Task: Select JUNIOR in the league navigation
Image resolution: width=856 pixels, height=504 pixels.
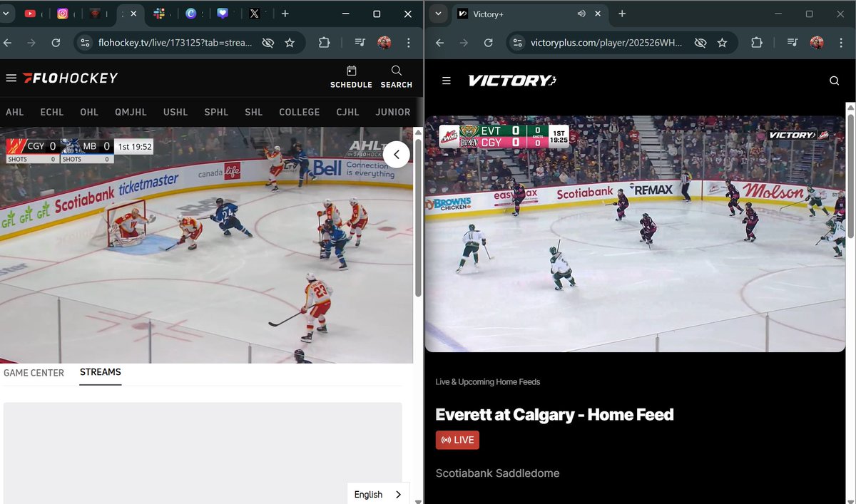Action: click(x=393, y=112)
